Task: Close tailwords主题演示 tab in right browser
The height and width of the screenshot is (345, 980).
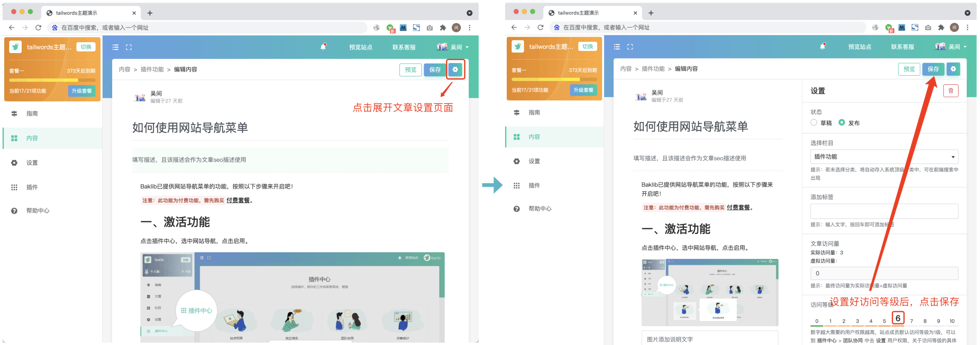Action: pos(635,13)
